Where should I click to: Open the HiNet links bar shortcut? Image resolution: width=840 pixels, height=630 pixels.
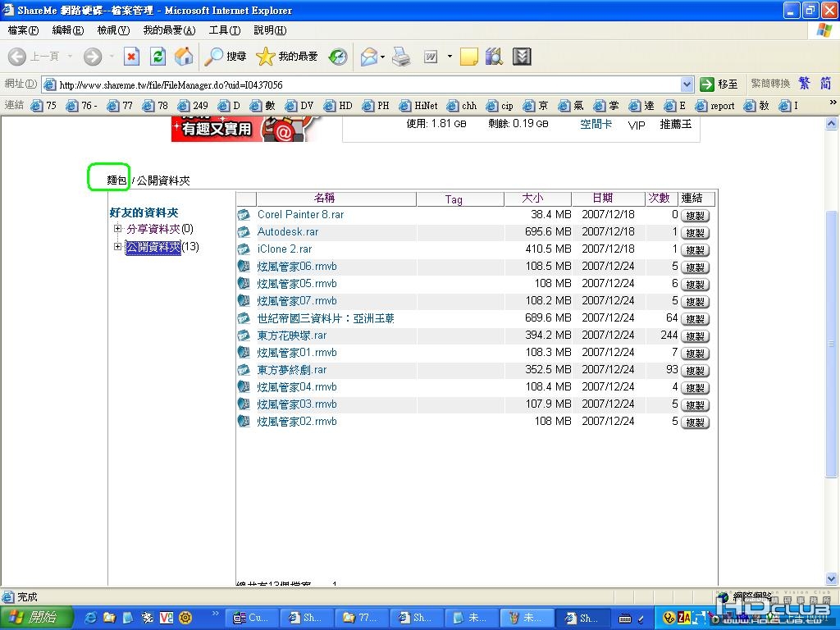[418, 106]
